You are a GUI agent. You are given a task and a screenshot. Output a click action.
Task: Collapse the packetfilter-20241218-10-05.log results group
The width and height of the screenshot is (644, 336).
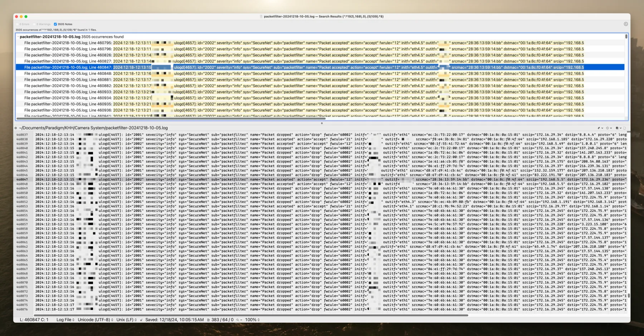(18, 36)
